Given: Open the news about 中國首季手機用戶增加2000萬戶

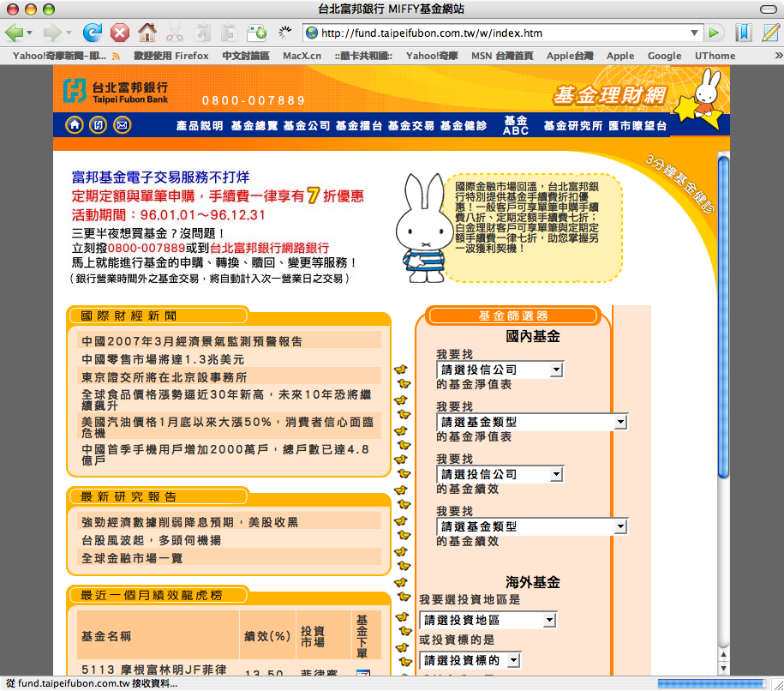Looking at the screenshot, I should coord(225,455).
